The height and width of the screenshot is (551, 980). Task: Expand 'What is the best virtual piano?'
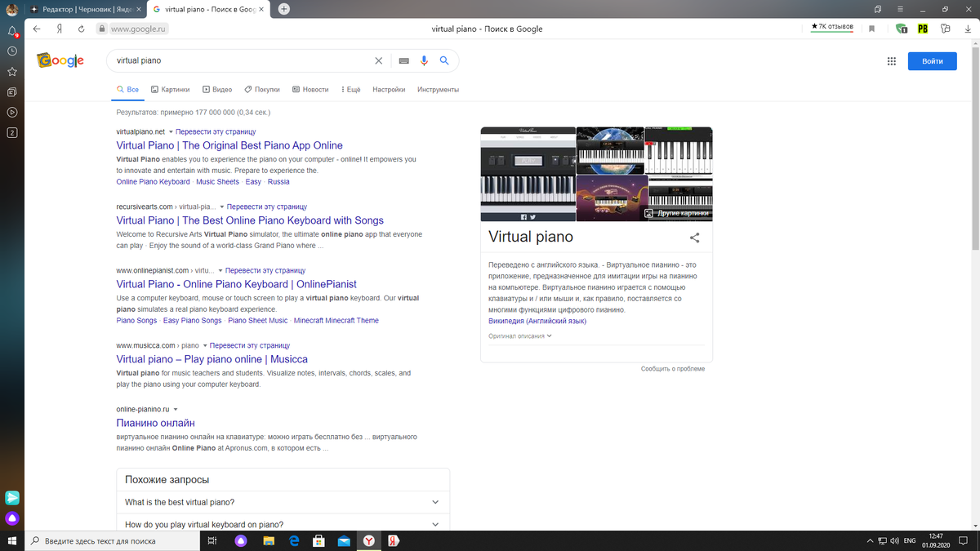283,502
